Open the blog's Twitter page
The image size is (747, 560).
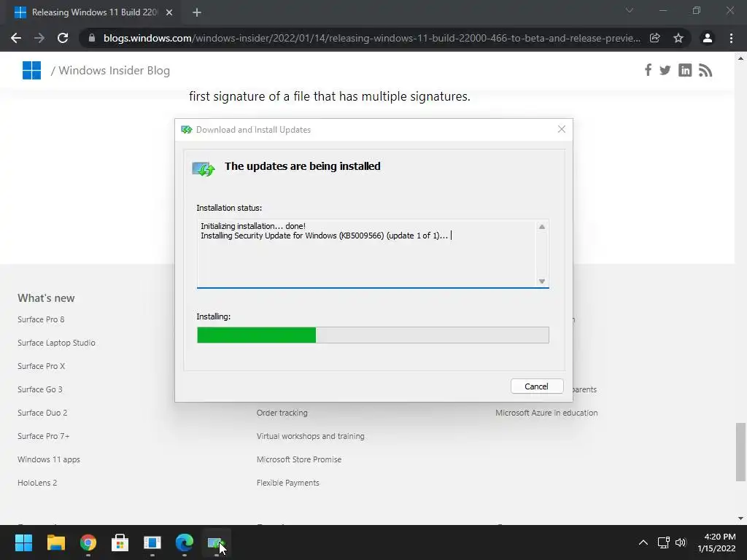click(x=665, y=71)
